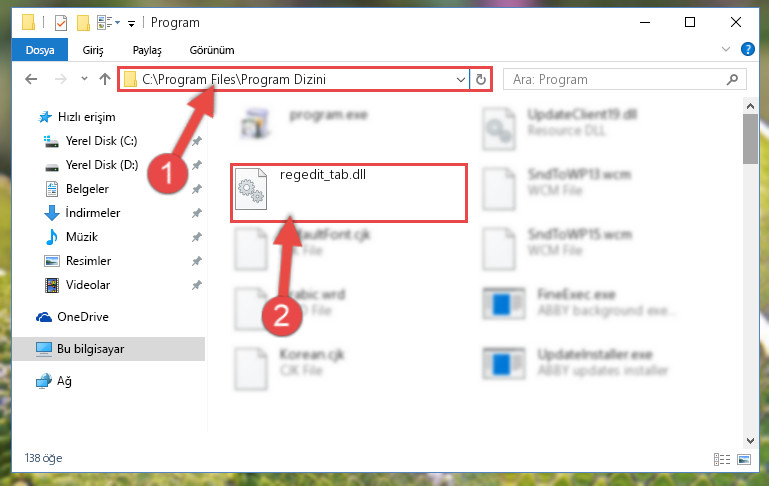Refresh the current folder view

pos(481,79)
